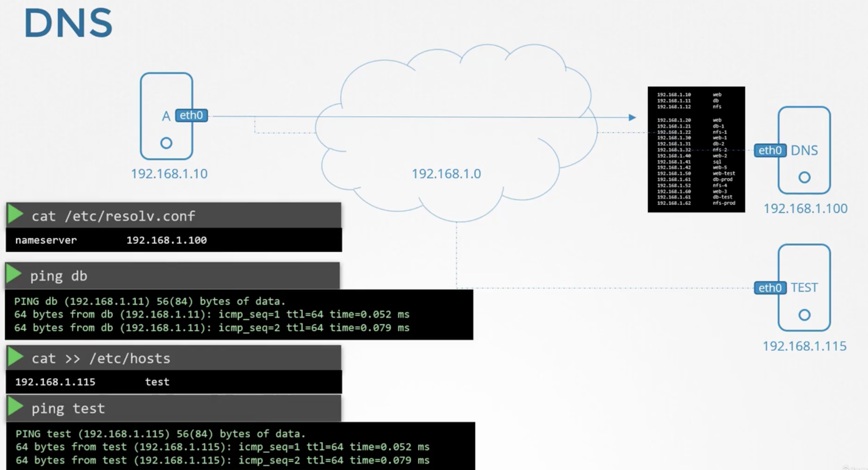Click the nameserver value 192.168.1.100
868x470 pixels.
click(167, 240)
